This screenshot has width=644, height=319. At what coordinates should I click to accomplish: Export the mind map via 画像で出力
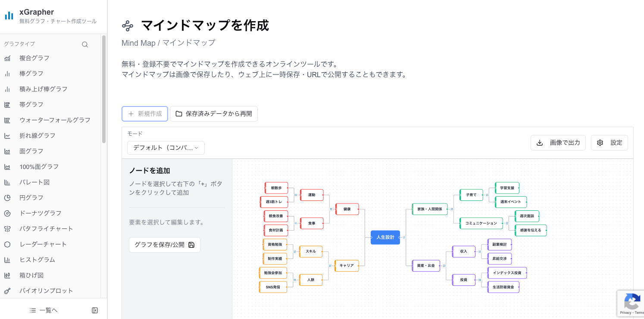(558, 143)
